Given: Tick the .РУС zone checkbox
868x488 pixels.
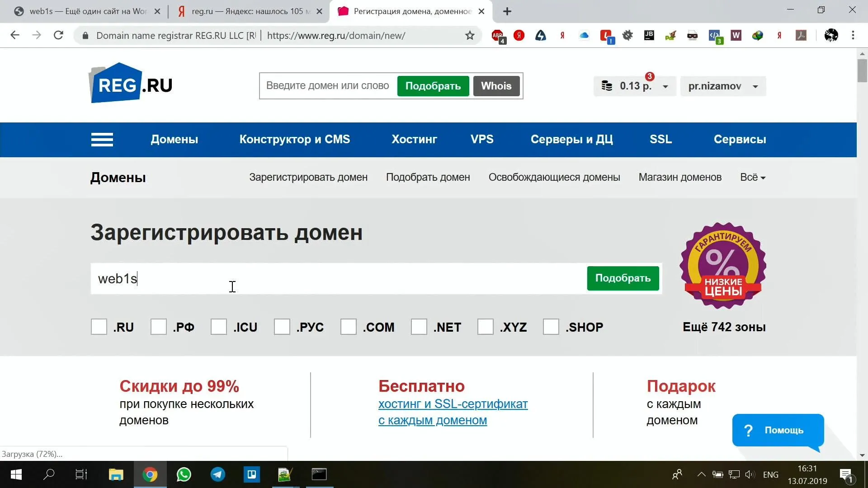Looking at the screenshot, I should tap(282, 327).
